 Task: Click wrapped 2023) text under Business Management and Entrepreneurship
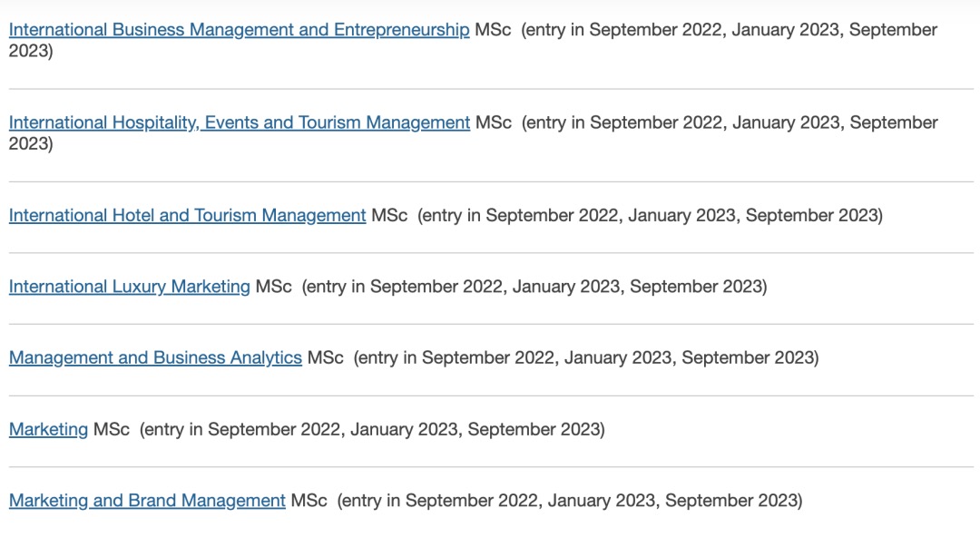pyautogui.click(x=31, y=52)
